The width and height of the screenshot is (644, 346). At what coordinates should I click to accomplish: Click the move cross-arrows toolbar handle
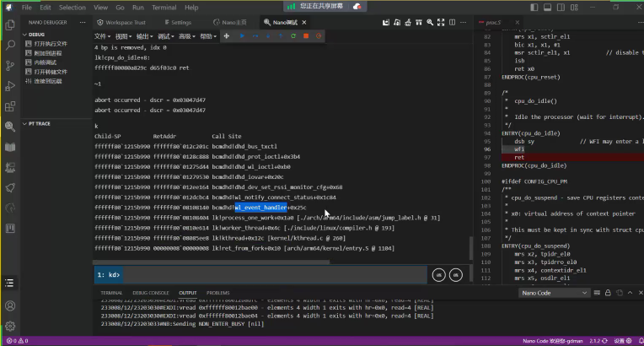pyautogui.click(x=226, y=36)
